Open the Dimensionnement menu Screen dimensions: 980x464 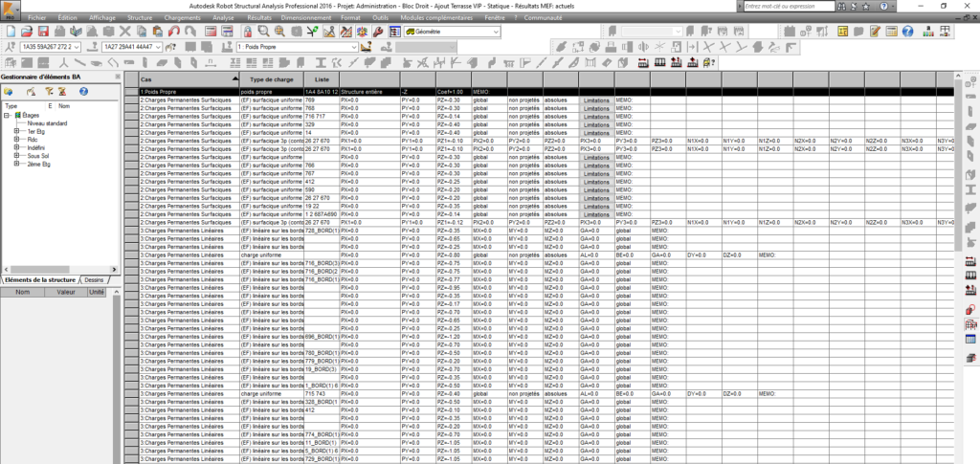[x=306, y=18]
